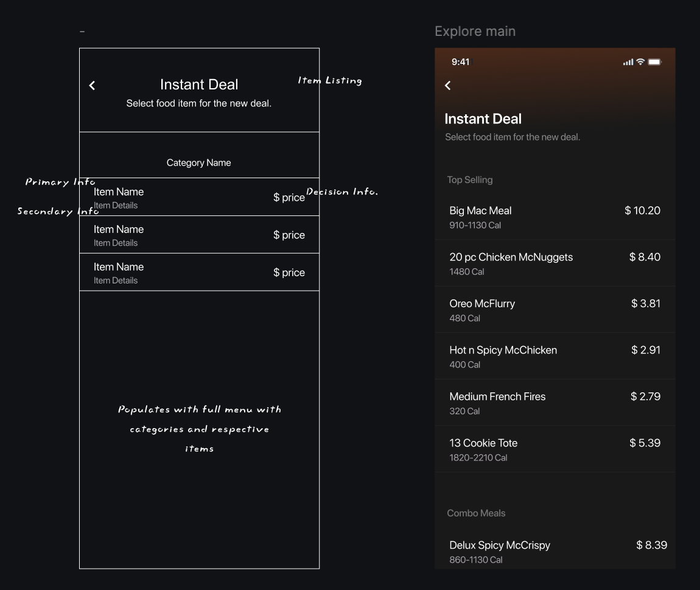Viewport: 700px width, 590px height.
Task: Choose the Oreo McFlurry item
Action: (x=555, y=310)
